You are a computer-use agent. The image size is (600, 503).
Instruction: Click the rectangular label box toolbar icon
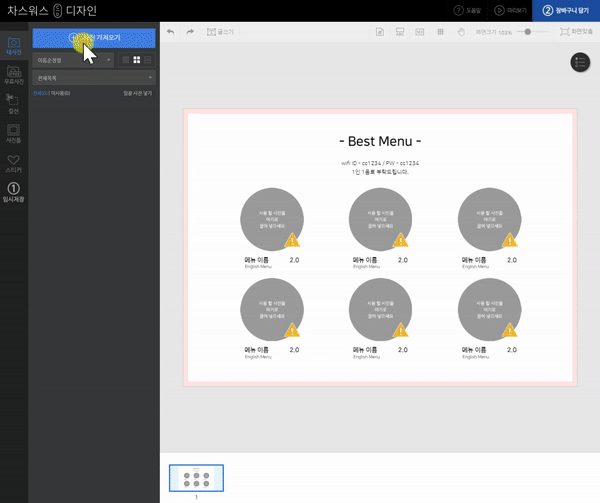coord(420,32)
